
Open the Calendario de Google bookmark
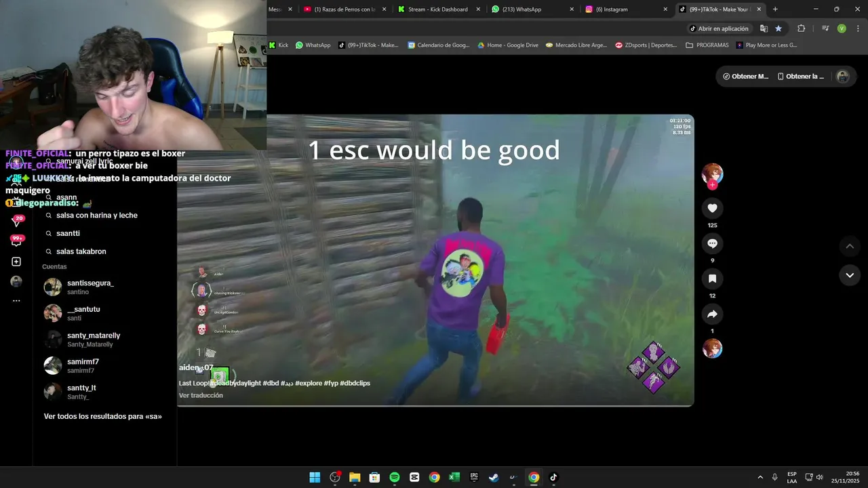click(439, 45)
